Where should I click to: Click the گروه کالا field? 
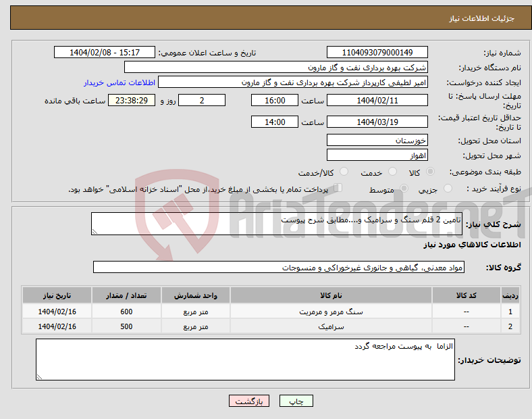click(279, 267)
